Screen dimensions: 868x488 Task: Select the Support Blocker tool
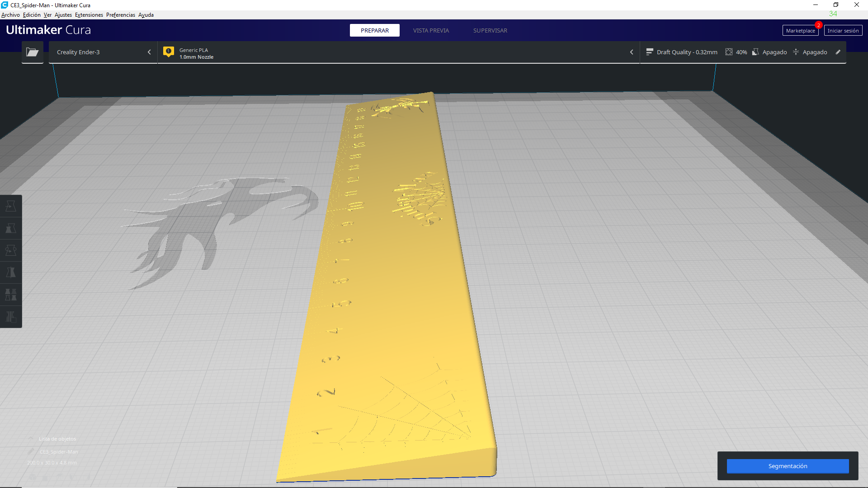coord(11,317)
